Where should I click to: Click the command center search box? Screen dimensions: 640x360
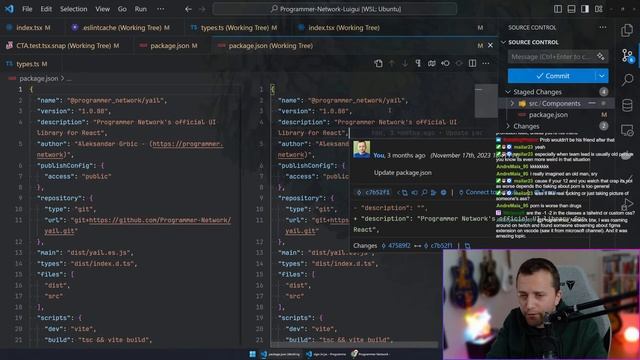pos(335,9)
